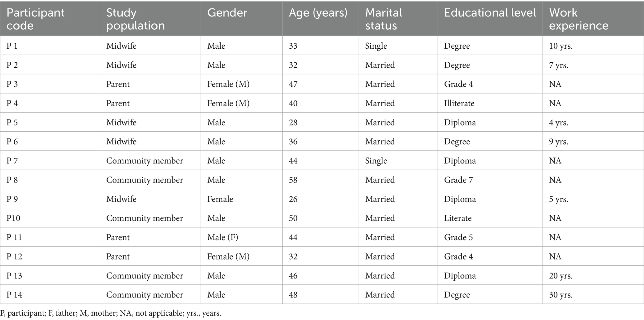644x320 pixels.
Task: Select the Male (F) gender cell
Action: tap(242, 237)
